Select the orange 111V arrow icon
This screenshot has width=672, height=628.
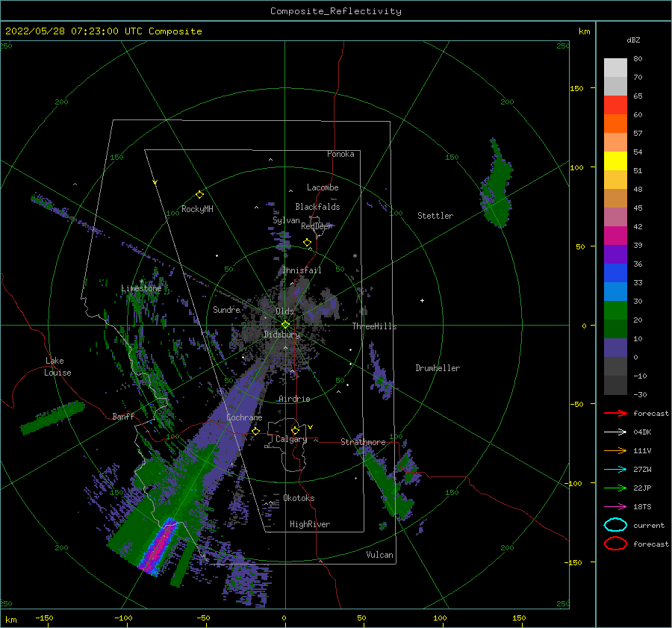615,450
